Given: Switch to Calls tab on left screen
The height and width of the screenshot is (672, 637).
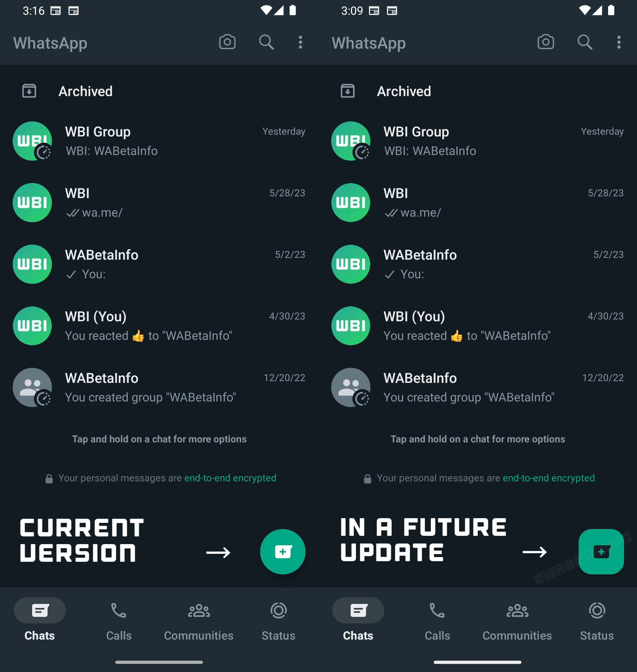Looking at the screenshot, I should (x=119, y=620).
